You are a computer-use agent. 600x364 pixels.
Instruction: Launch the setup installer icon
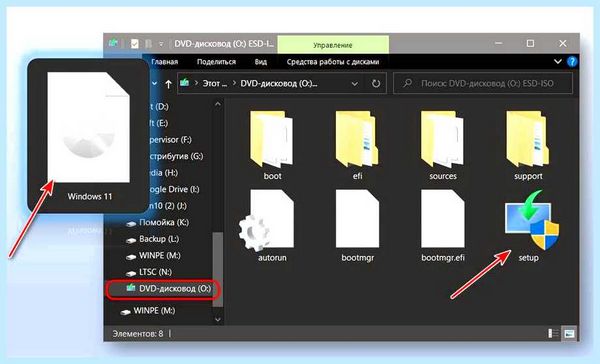[x=532, y=225]
